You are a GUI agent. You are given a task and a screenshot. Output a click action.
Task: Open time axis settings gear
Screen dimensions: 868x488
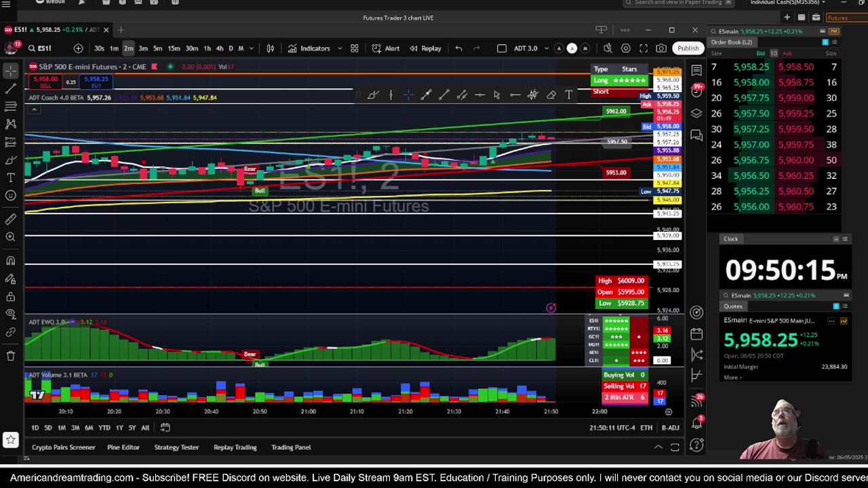(x=668, y=411)
